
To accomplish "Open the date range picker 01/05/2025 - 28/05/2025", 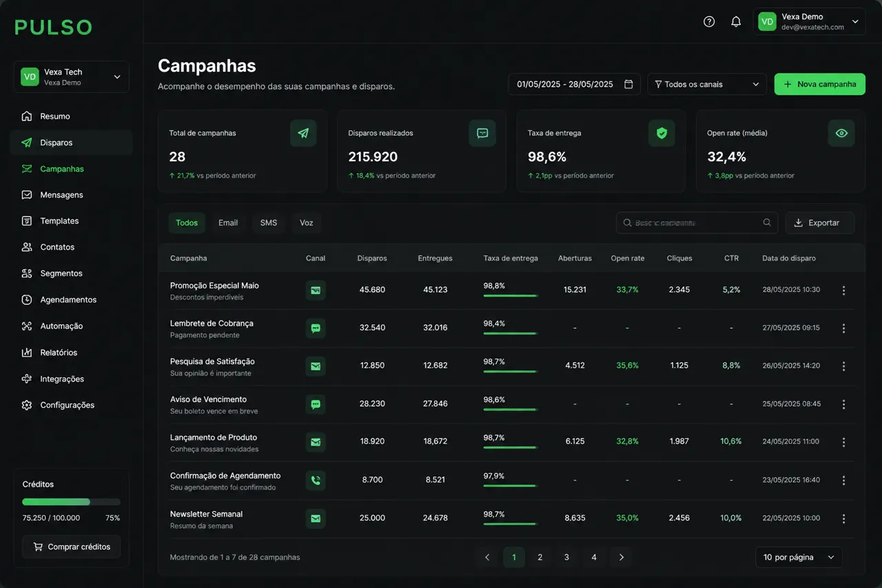I will pyautogui.click(x=574, y=84).
